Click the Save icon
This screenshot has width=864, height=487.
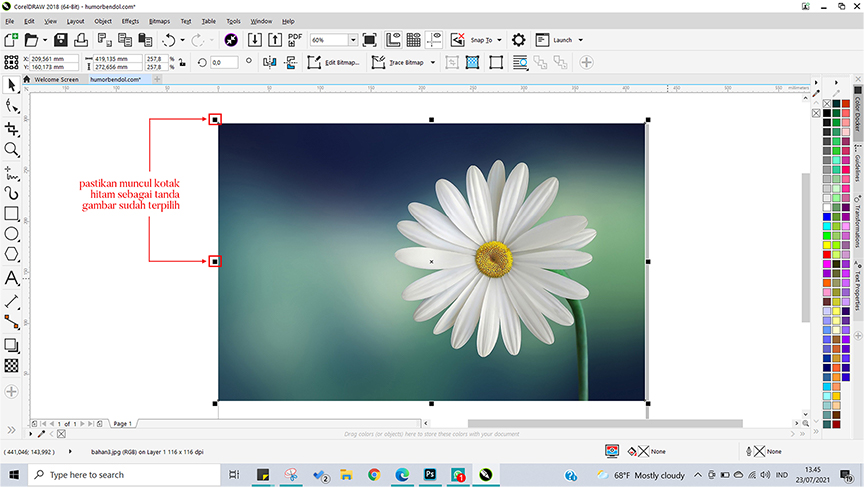pos(61,40)
